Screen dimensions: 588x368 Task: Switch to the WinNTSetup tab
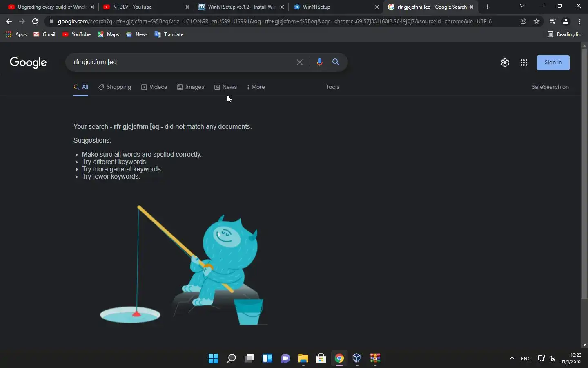coord(336,7)
